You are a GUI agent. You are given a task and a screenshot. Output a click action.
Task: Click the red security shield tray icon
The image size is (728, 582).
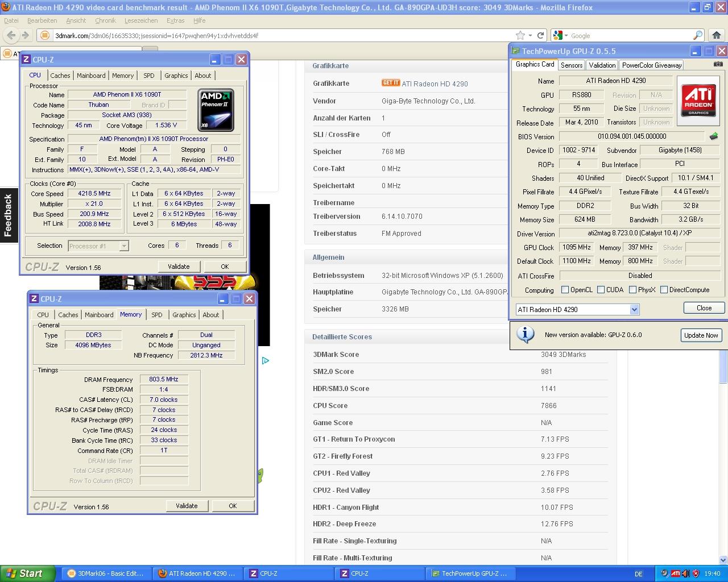(x=696, y=573)
